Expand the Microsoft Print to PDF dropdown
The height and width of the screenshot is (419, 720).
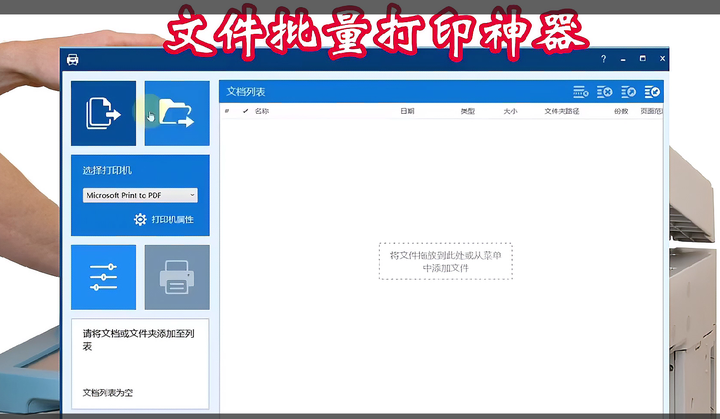[x=140, y=195]
